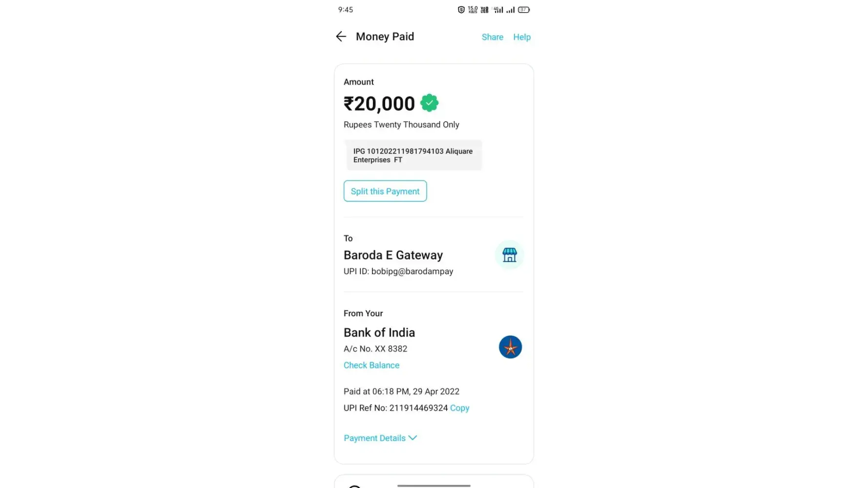Tap the 9:45 clock in status bar
Viewport: 868px width, 488px height.
click(x=345, y=10)
